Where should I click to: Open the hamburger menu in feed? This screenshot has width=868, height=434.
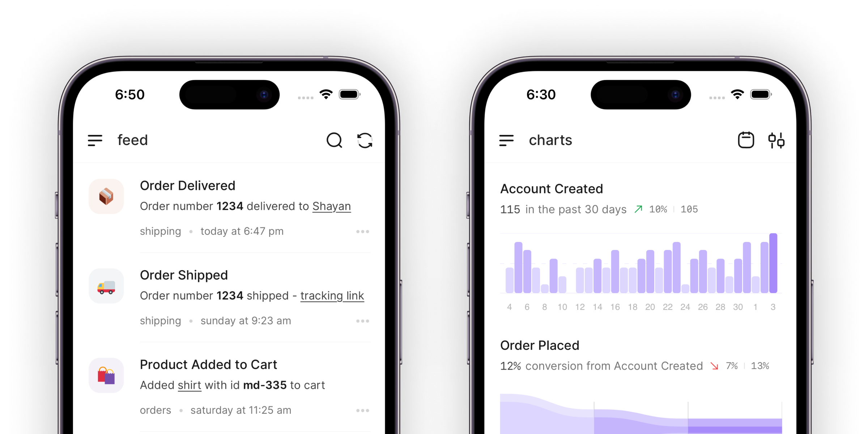(x=95, y=140)
